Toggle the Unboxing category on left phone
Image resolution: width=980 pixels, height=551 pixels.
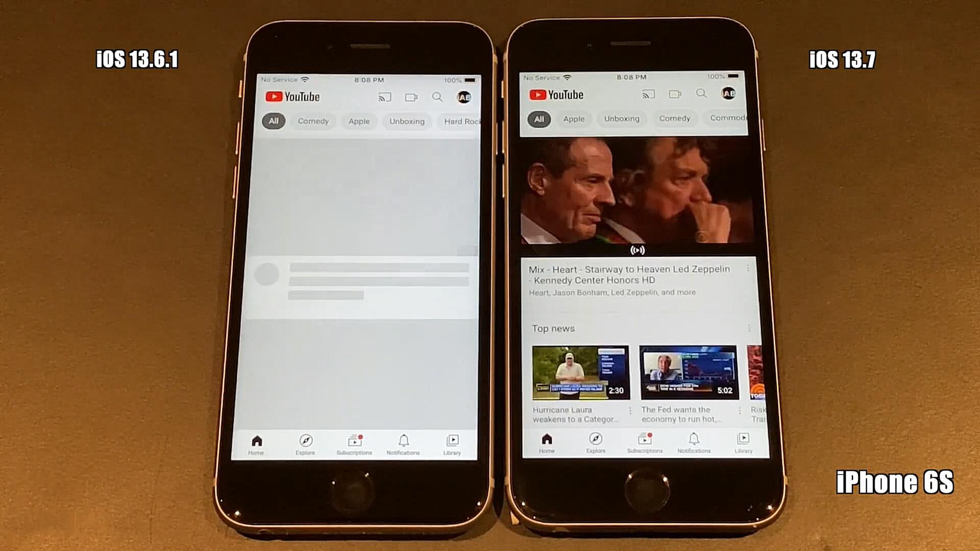tap(407, 121)
